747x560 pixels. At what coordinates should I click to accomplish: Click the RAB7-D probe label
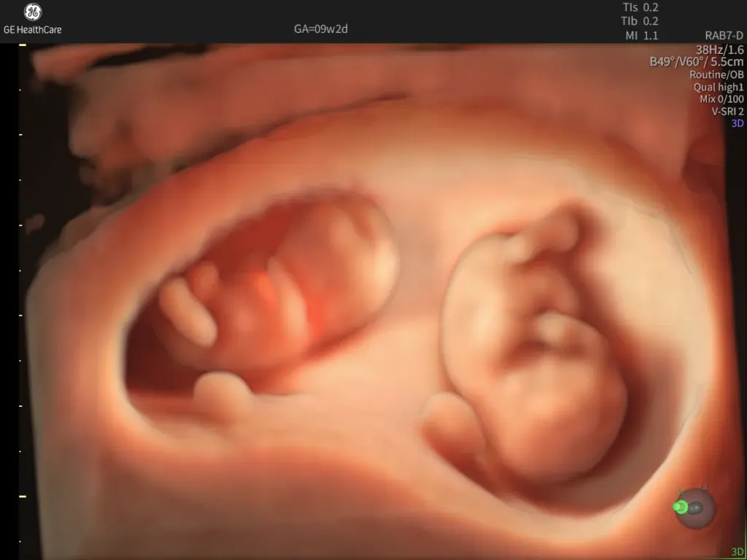point(724,36)
